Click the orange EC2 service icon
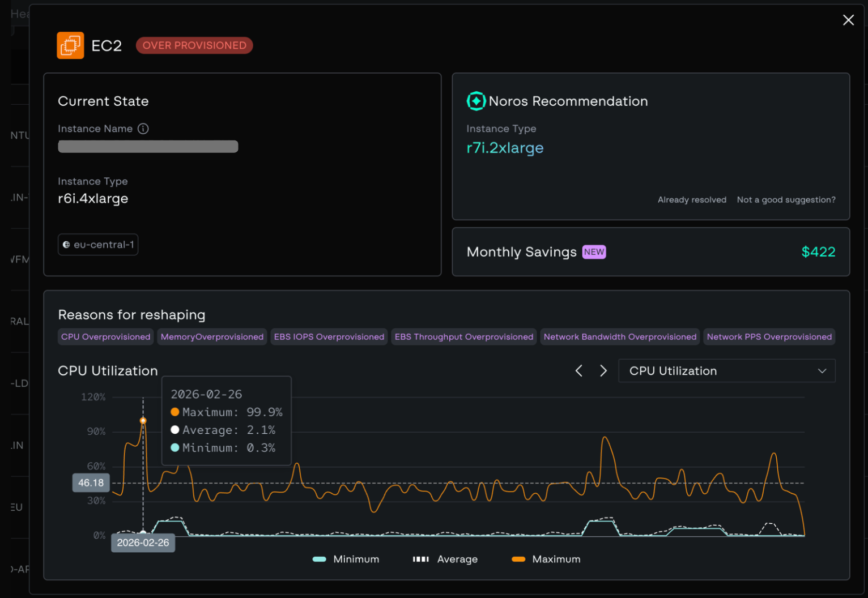The height and width of the screenshot is (598, 868). (70, 45)
